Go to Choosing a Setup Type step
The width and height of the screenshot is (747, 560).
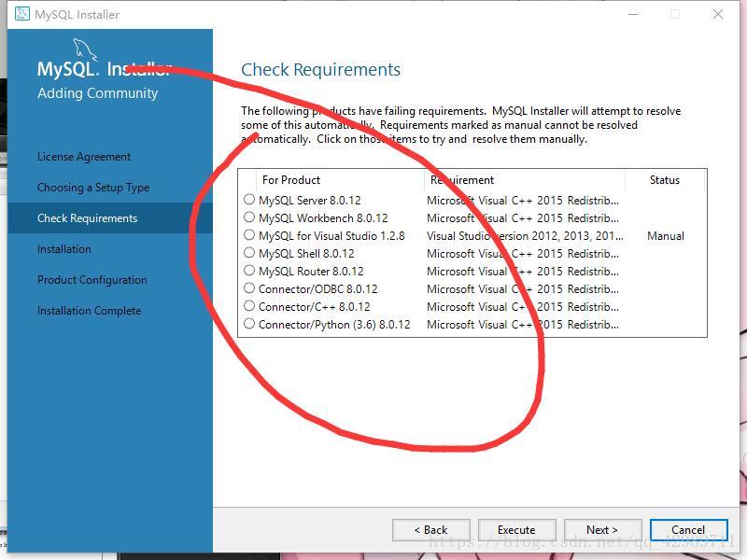tap(93, 188)
